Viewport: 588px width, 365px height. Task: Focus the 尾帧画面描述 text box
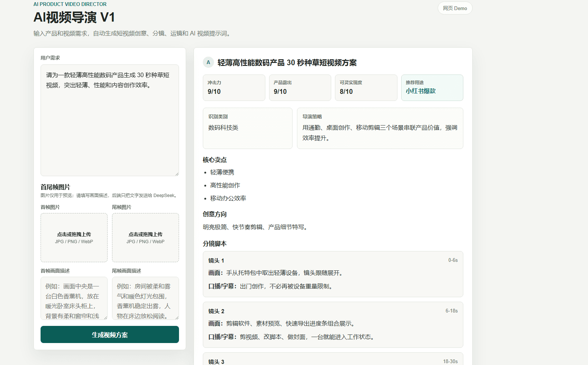click(146, 298)
